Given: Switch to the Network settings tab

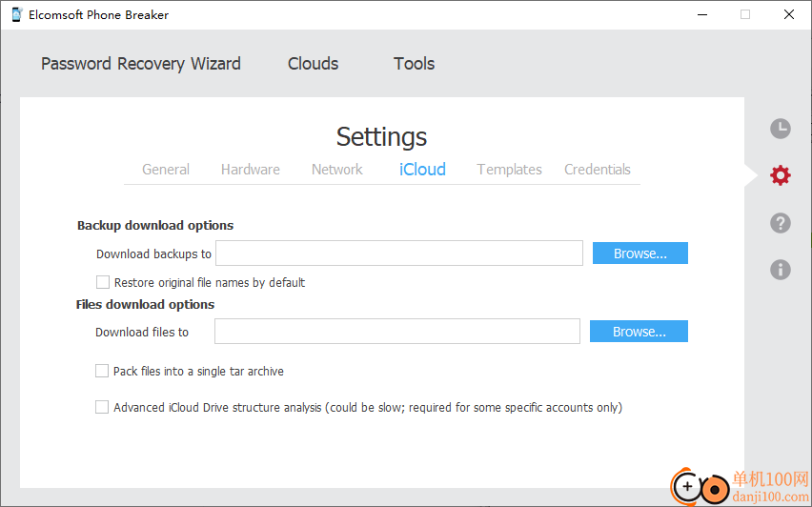Looking at the screenshot, I should click(x=337, y=170).
